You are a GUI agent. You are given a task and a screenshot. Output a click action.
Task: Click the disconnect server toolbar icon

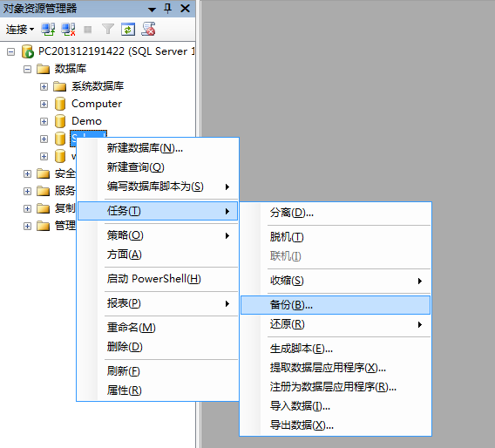click(x=68, y=30)
